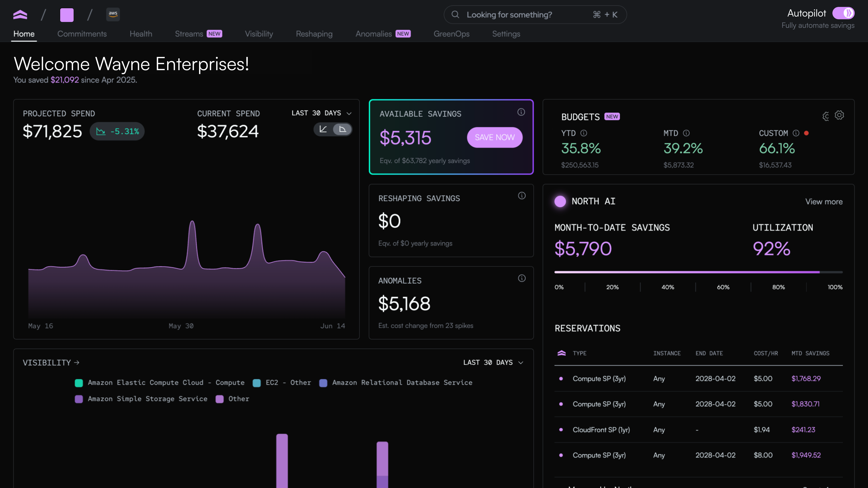Go to the Home tab
The image size is (868, 488).
coord(24,34)
